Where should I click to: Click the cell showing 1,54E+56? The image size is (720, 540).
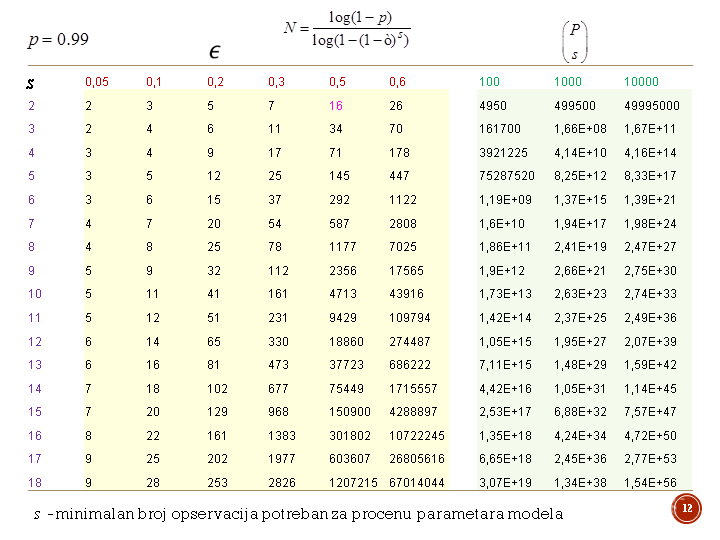650,483
